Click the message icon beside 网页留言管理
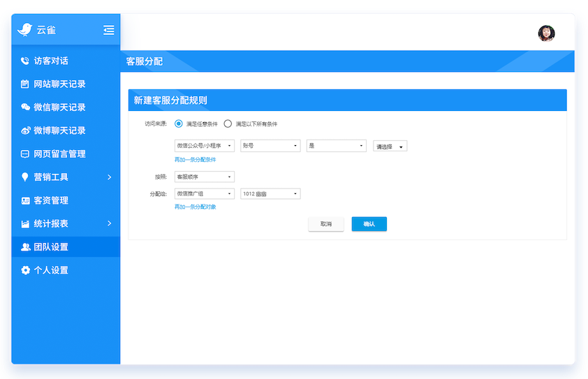 click(x=24, y=154)
